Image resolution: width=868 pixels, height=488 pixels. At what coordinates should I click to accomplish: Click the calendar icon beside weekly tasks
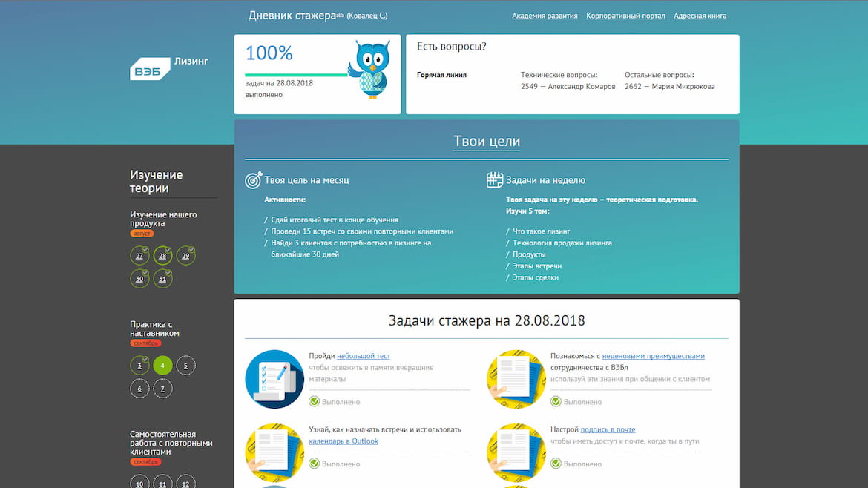click(x=494, y=179)
